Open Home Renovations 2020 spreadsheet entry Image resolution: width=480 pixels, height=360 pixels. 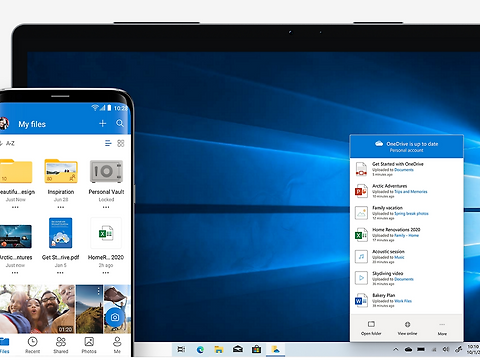(407, 235)
